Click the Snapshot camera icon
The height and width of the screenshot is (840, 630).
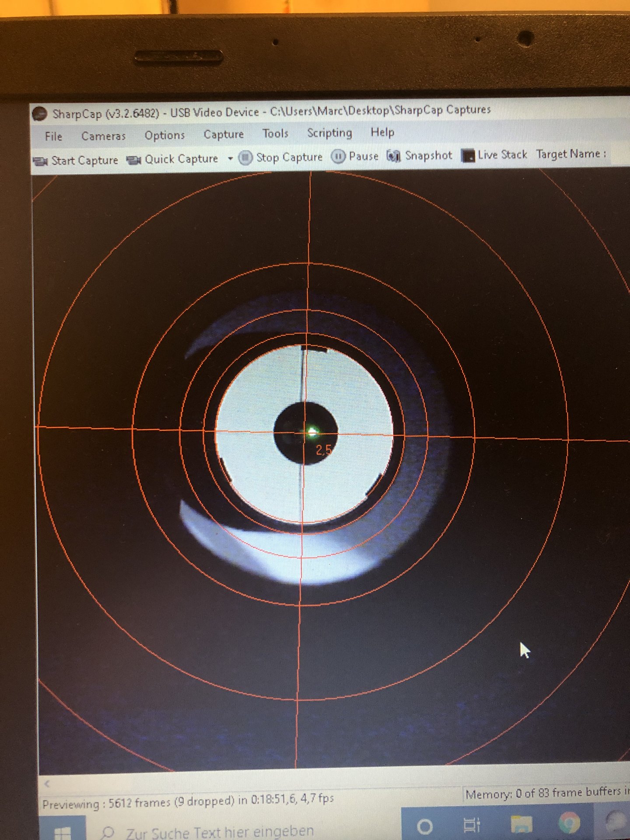393,155
